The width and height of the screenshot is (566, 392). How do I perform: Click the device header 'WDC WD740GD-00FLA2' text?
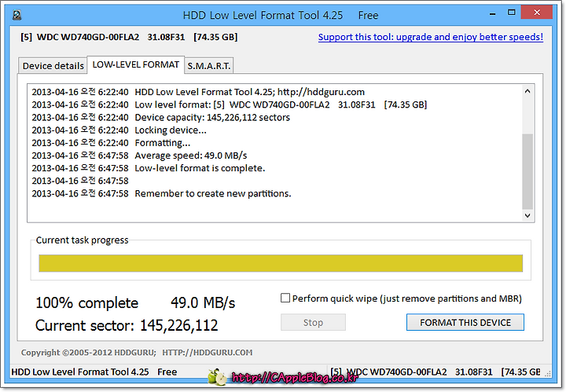point(88,37)
